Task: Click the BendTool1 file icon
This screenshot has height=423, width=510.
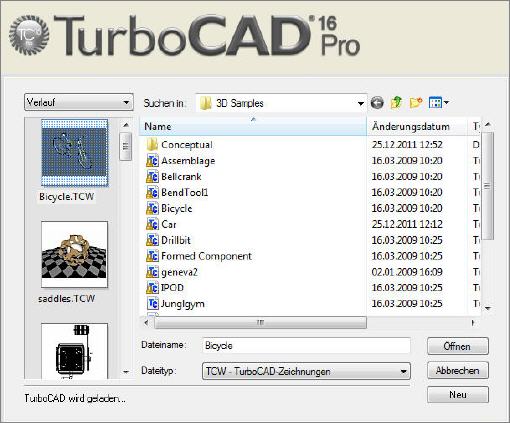Action: click(152, 192)
